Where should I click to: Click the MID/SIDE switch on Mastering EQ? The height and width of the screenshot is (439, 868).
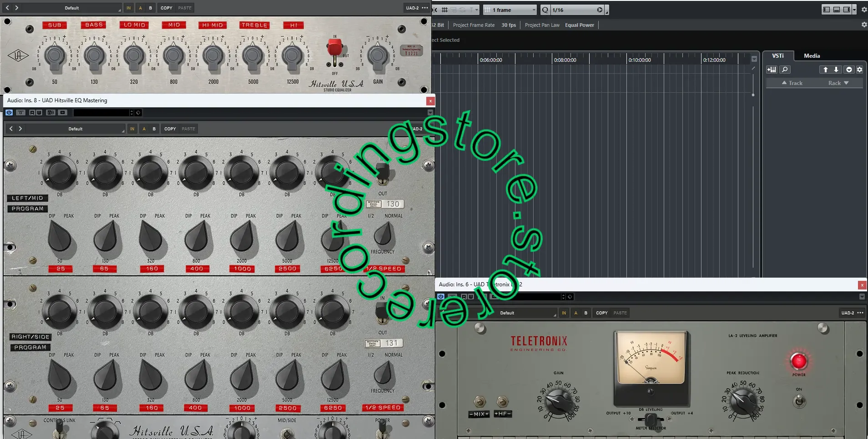point(287,433)
